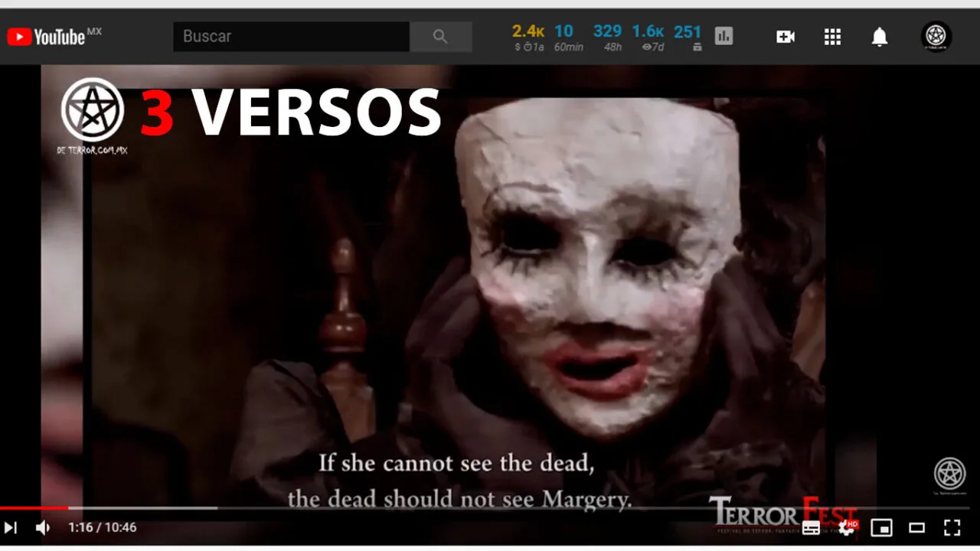Open the account avatar menu

(x=936, y=36)
